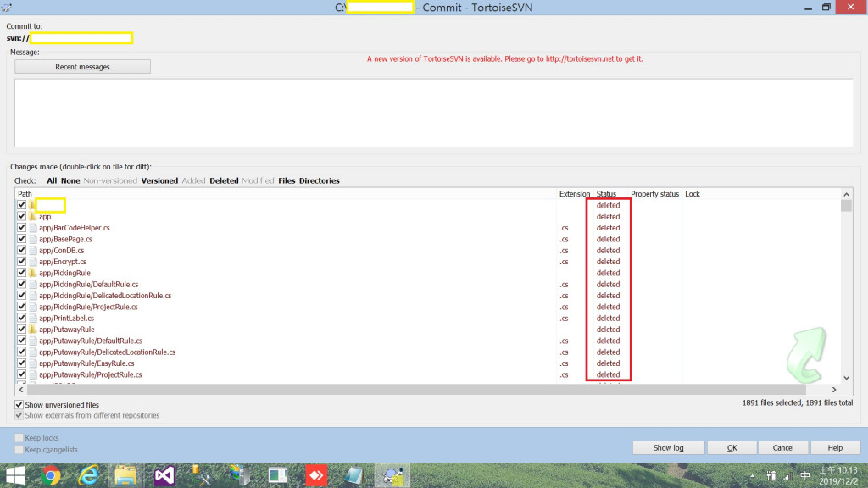
Task: Open Recent messages
Action: point(82,66)
